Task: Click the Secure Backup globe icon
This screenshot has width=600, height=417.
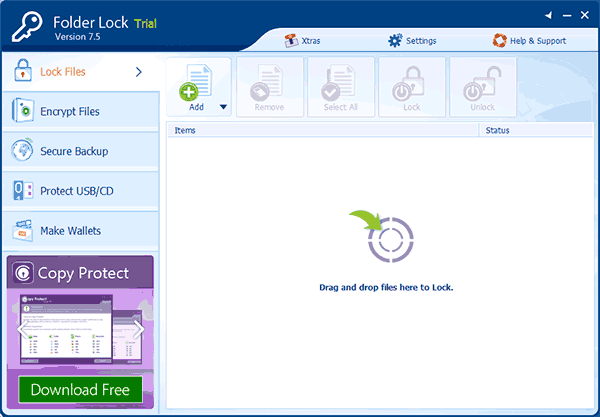Action: 22,150
